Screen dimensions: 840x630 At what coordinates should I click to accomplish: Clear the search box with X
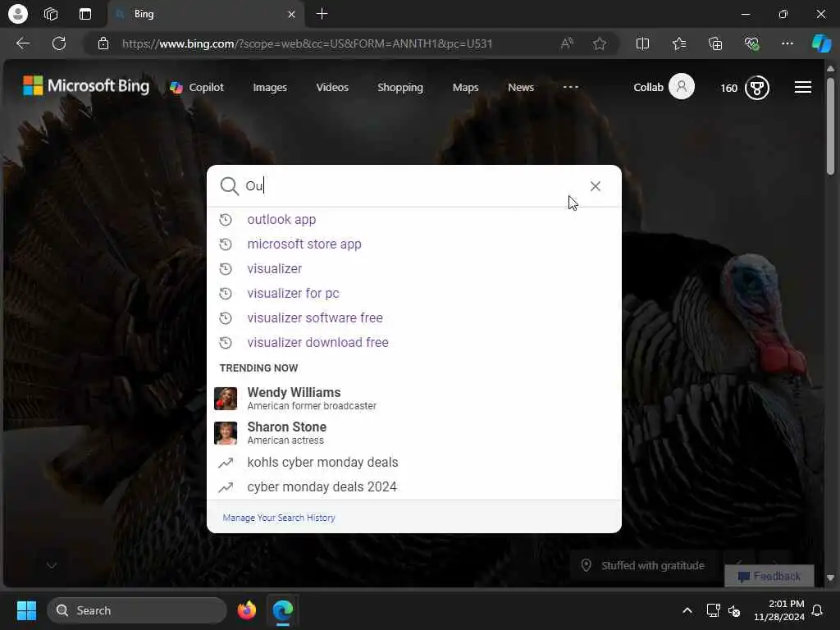click(x=596, y=186)
